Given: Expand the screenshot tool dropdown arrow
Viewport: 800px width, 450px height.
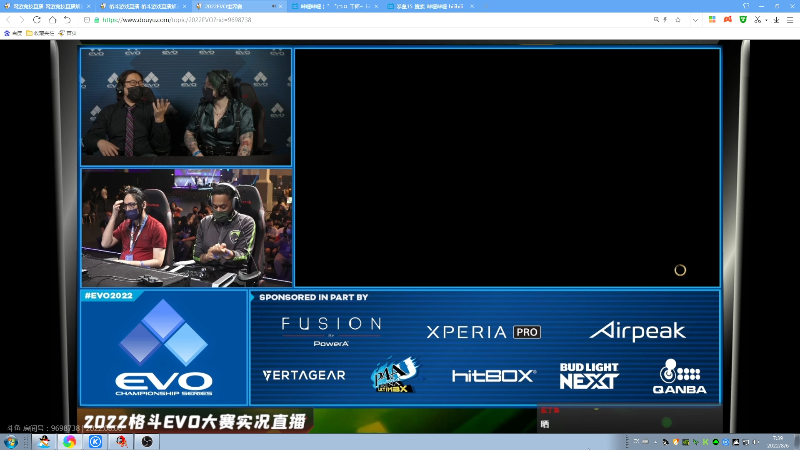Looking at the screenshot, I should (x=766, y=20).
